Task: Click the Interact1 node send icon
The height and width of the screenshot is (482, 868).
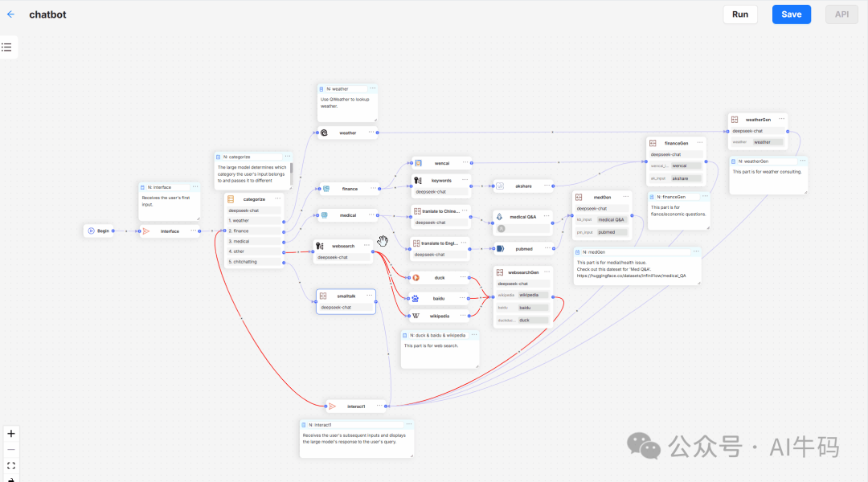Action: pos(332,406)
